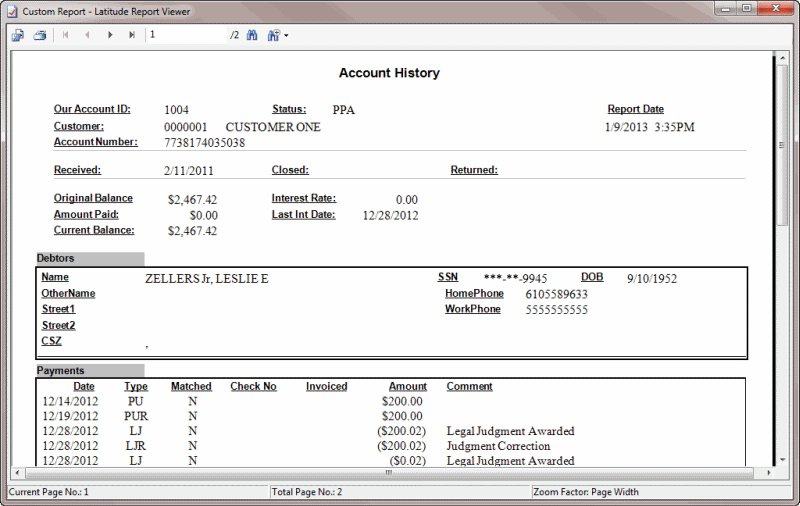Minimize the Latitude Report Viewer window

click(726, 9)
